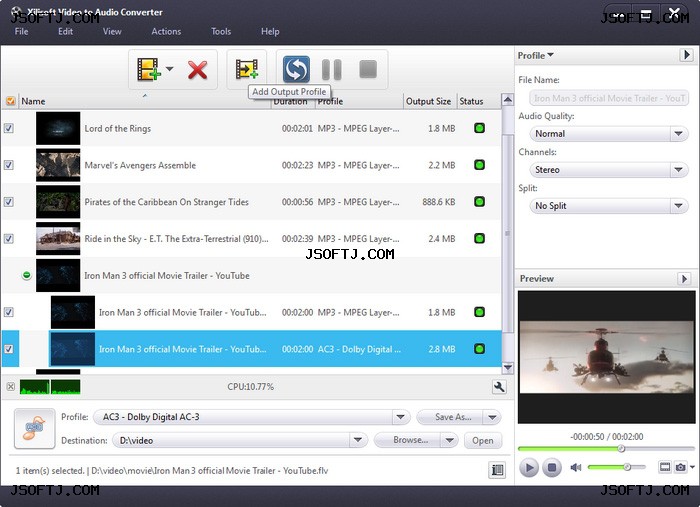Click the preview aspect ratio icon
700x507 pixels.
(665, 467)
